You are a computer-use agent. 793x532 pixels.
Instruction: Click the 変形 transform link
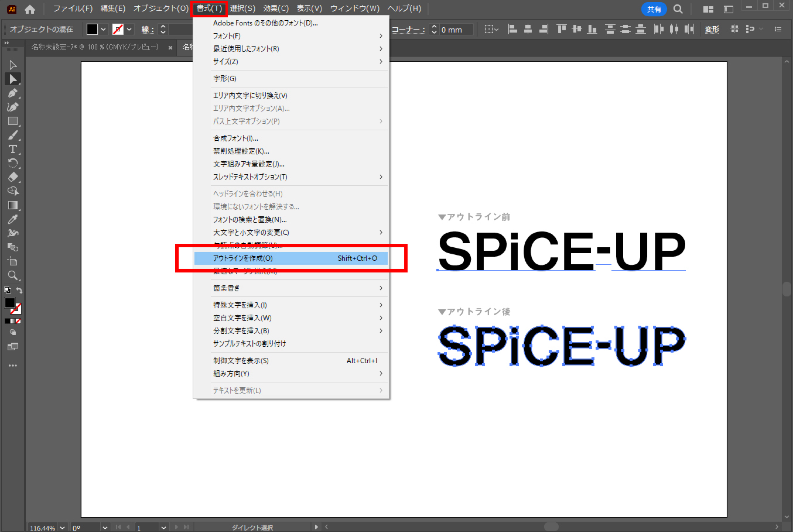pyautogui.click(x=712, y=29)
